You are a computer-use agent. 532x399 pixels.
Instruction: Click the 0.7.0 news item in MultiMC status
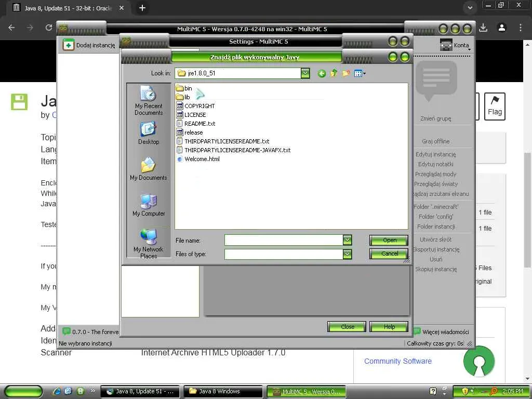90,331
